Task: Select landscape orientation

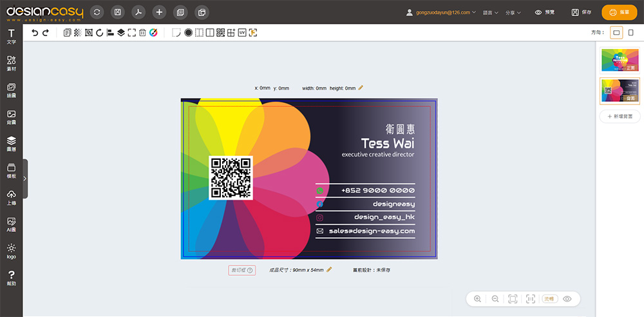Action: tap(616, 32)
